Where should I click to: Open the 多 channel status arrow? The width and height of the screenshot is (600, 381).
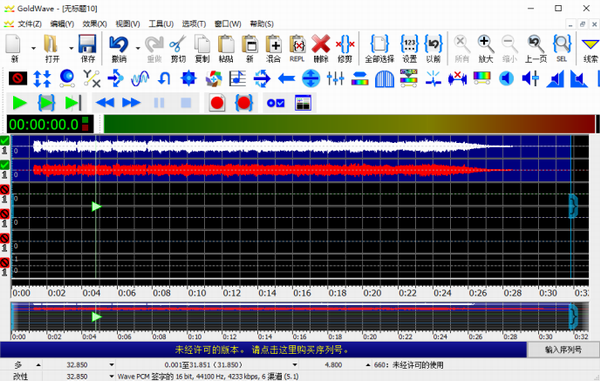point(38,365)
